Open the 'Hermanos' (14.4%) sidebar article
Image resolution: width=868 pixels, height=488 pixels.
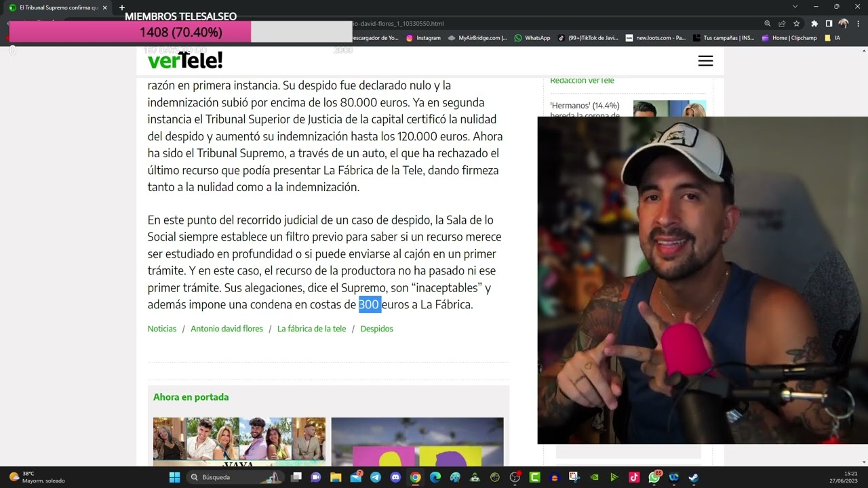(x=585, y=110)
